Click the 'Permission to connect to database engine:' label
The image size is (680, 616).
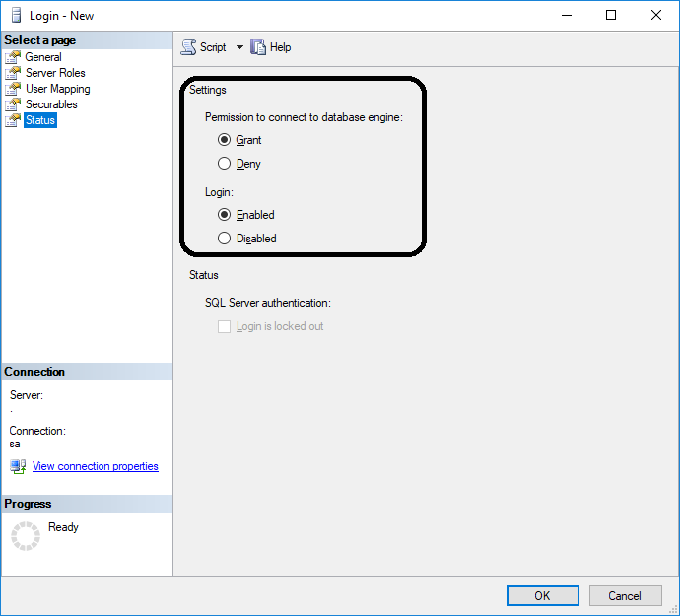[304, 117]
